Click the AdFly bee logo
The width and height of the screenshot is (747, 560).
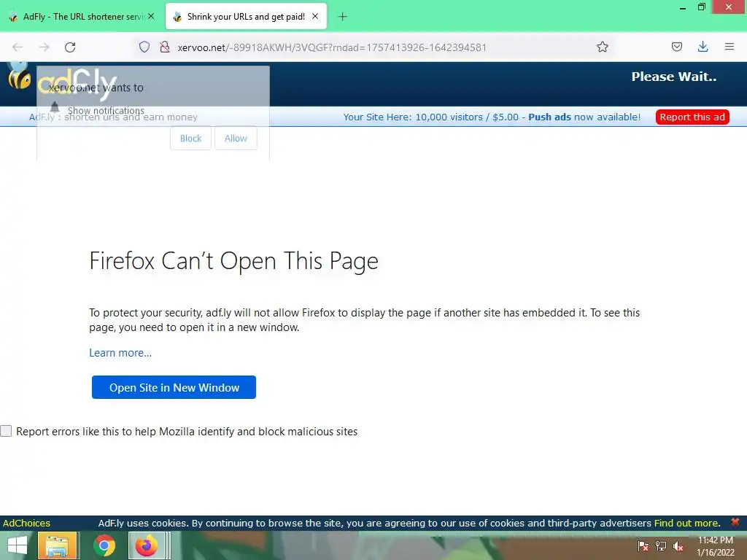coord(19,76)
